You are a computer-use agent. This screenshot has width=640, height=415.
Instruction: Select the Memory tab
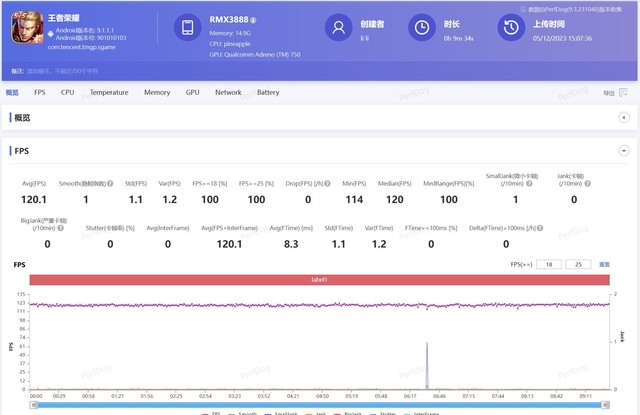click(x=156, y=92)
